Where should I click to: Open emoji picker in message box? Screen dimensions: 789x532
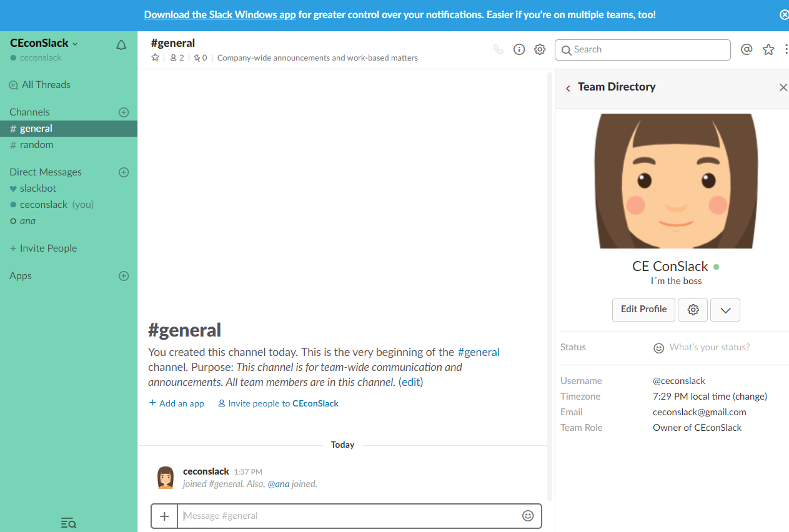click(528, 516)
